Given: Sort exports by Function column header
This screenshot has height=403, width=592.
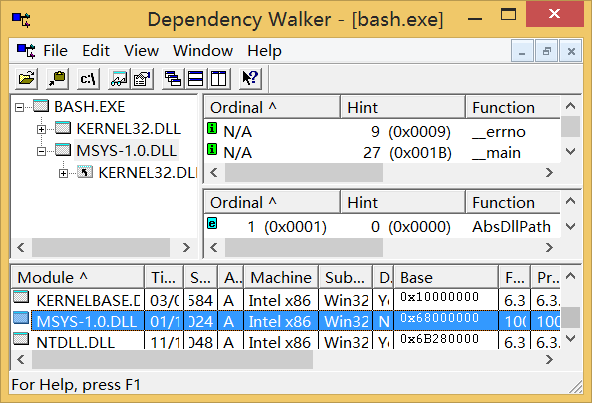Looking at the screenshot, I should point(513,203).
